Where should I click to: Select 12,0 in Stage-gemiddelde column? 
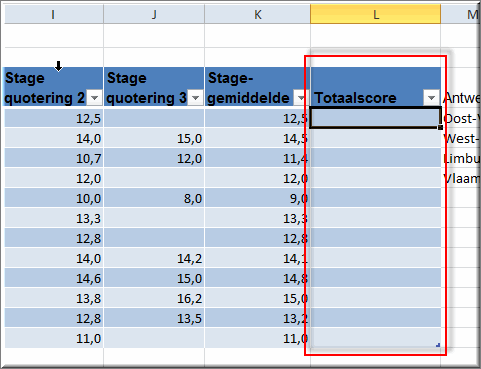[257, 178]
